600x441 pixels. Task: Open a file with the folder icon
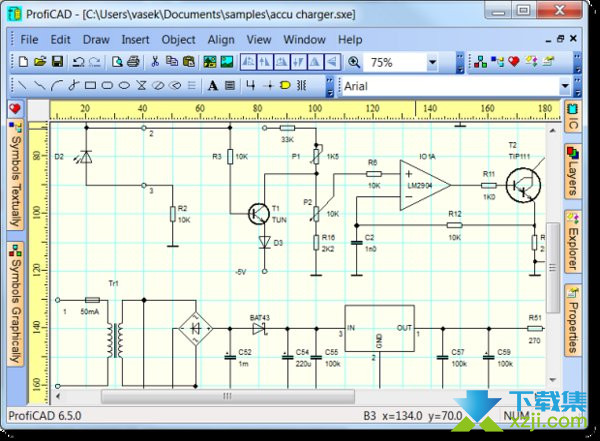pyautogui.click(x=40, y=62)
